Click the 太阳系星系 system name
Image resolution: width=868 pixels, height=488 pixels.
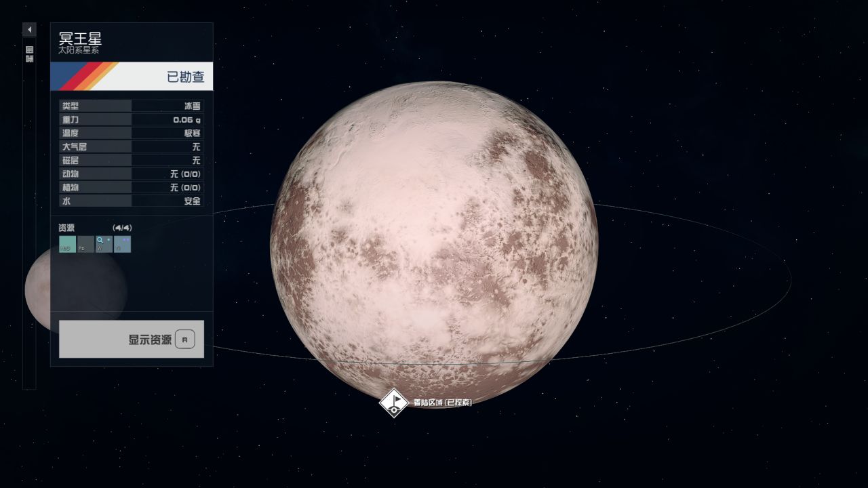click(x=79, y=51)
